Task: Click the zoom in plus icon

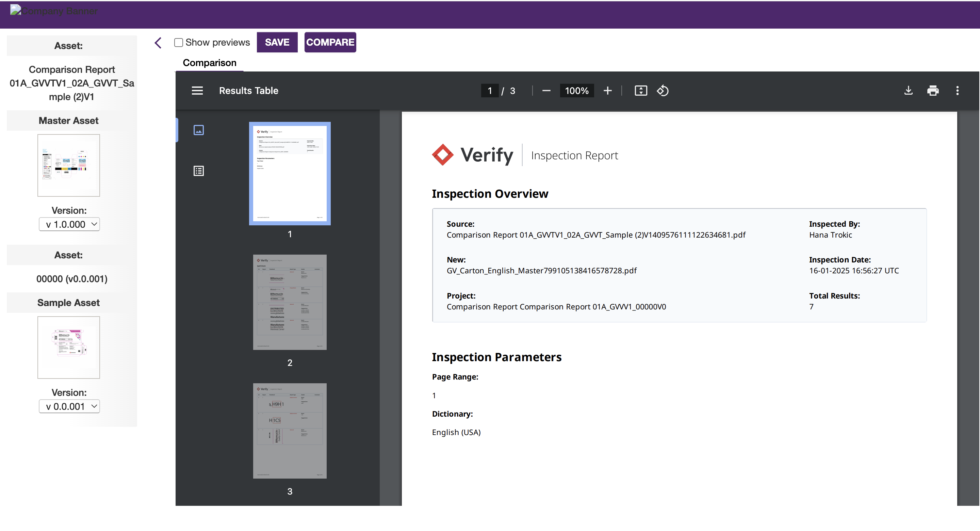Action: coord(607,91)
